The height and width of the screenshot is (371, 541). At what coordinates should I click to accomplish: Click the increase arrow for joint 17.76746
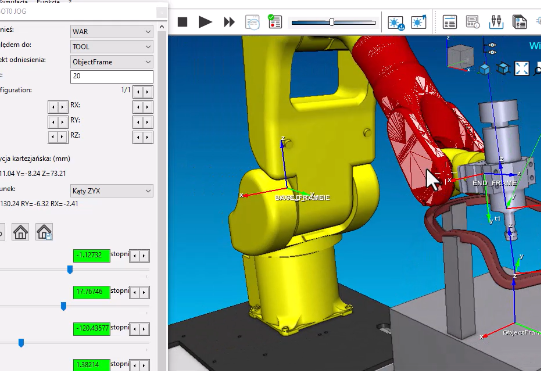144,292
